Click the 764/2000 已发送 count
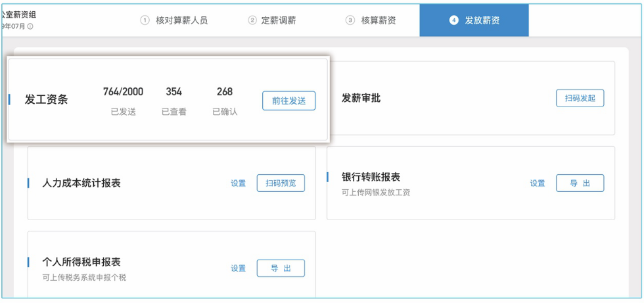 click(123, 92)
